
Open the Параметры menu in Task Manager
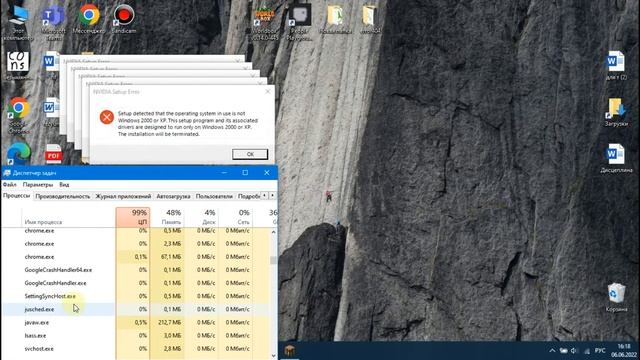click(38, 184)
